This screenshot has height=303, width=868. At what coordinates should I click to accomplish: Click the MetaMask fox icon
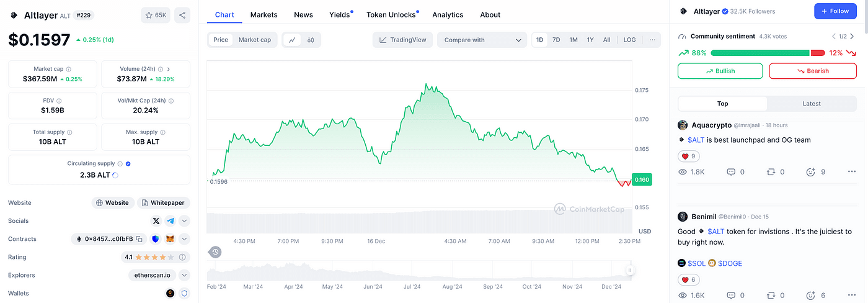[169, 239]
